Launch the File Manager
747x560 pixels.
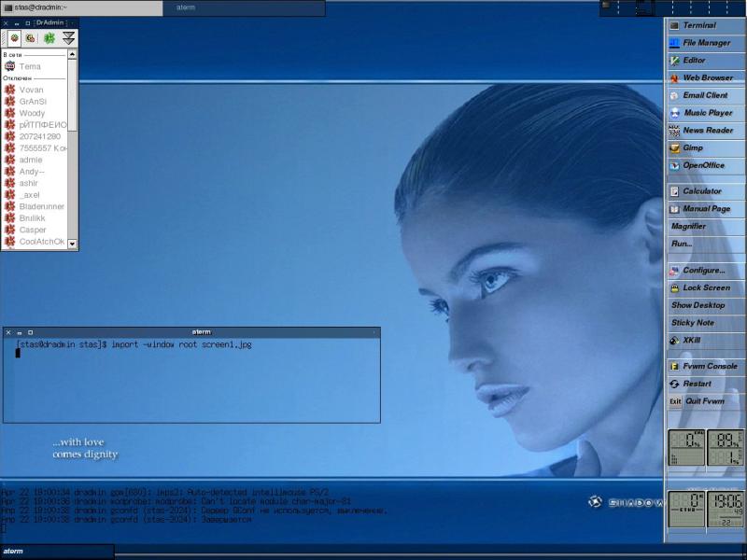tap(706, 43)
